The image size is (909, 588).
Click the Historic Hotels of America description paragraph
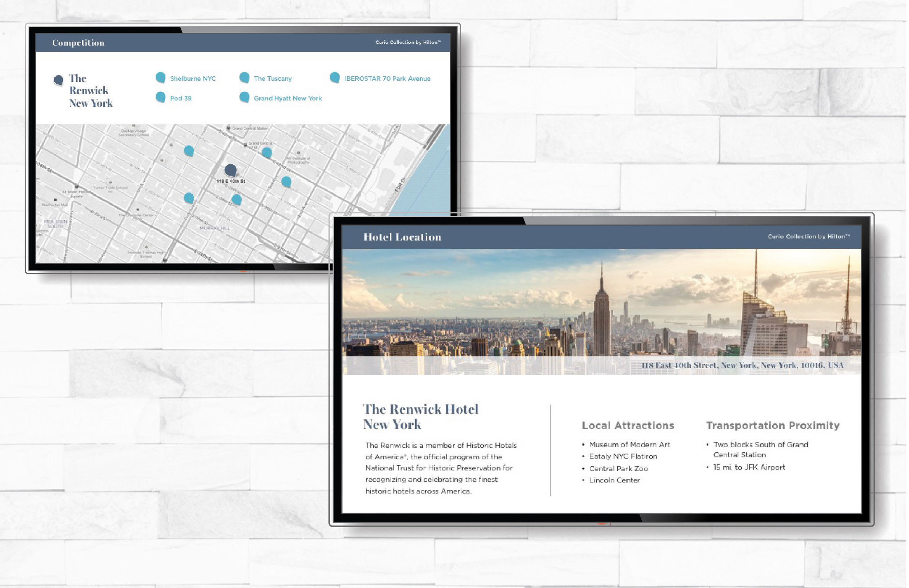coord(441,468)
